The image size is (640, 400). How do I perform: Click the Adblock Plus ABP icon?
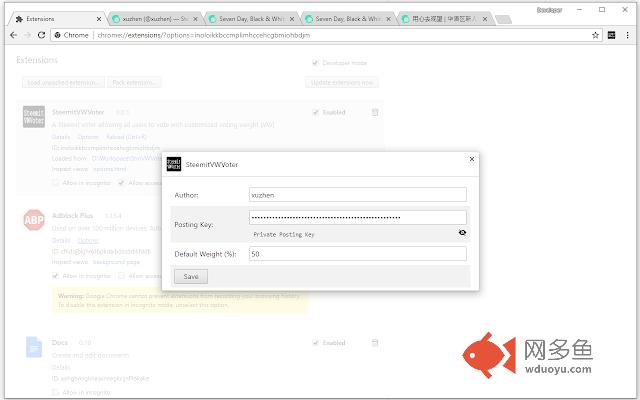(x=34, y=220)
